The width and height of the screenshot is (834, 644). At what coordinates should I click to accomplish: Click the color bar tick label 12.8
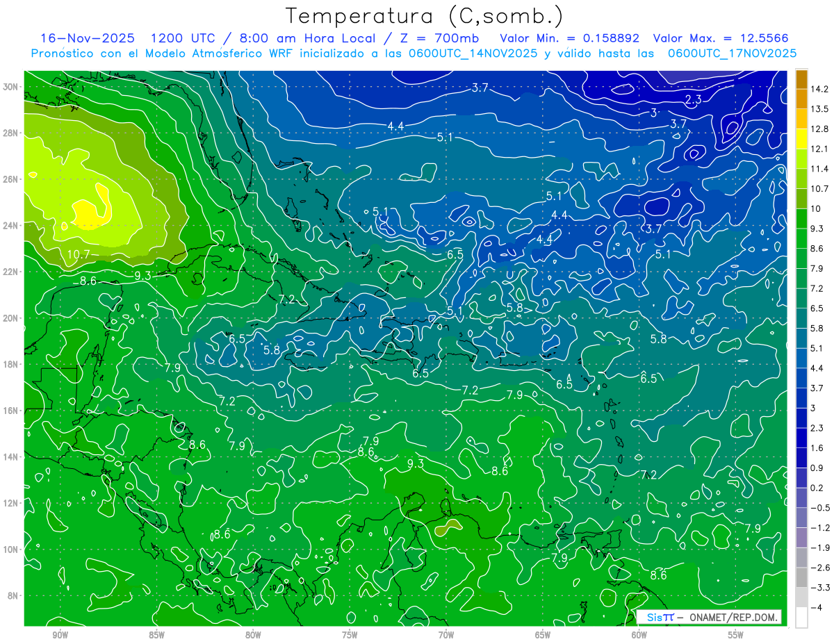tap(821, 129)
